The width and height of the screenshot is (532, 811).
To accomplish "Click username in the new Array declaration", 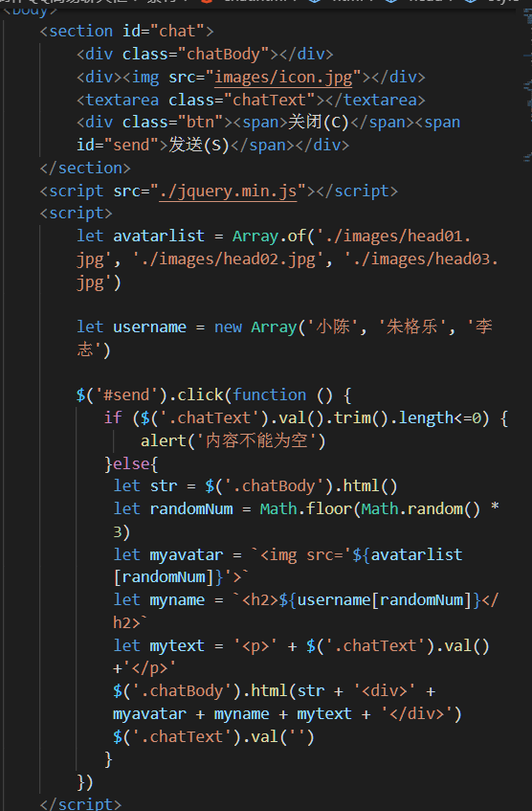I will [149, 327].
